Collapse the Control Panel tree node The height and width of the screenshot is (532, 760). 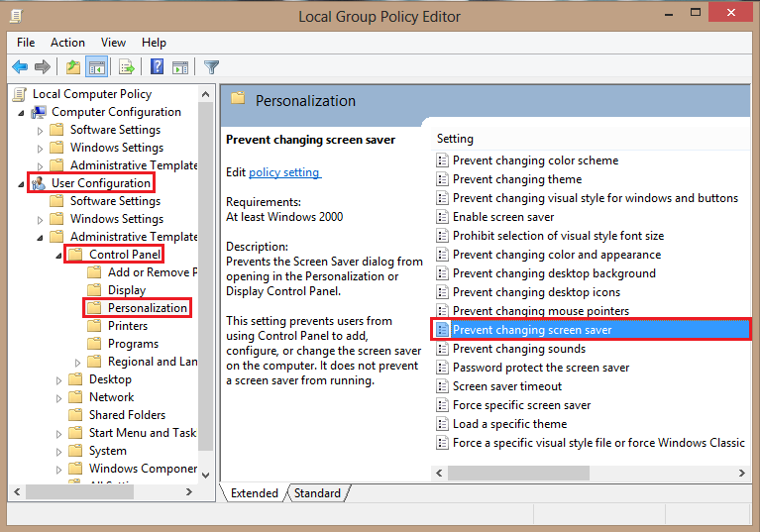58,256
